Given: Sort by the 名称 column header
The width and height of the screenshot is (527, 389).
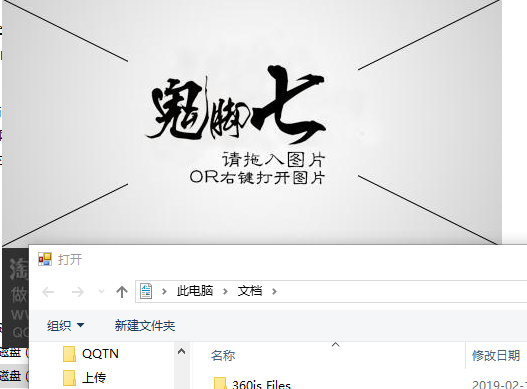Looking at the screenshot, I should click(x=223, y=355).
